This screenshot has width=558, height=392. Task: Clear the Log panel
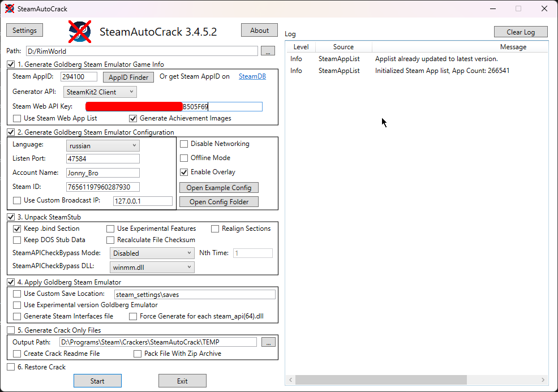520,32
